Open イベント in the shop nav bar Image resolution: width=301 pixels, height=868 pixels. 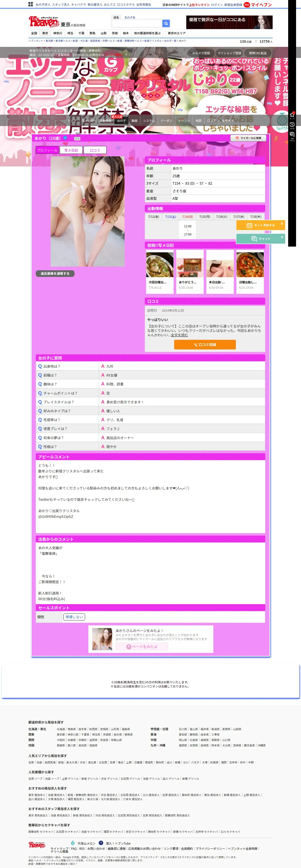(x=184, y=121)
